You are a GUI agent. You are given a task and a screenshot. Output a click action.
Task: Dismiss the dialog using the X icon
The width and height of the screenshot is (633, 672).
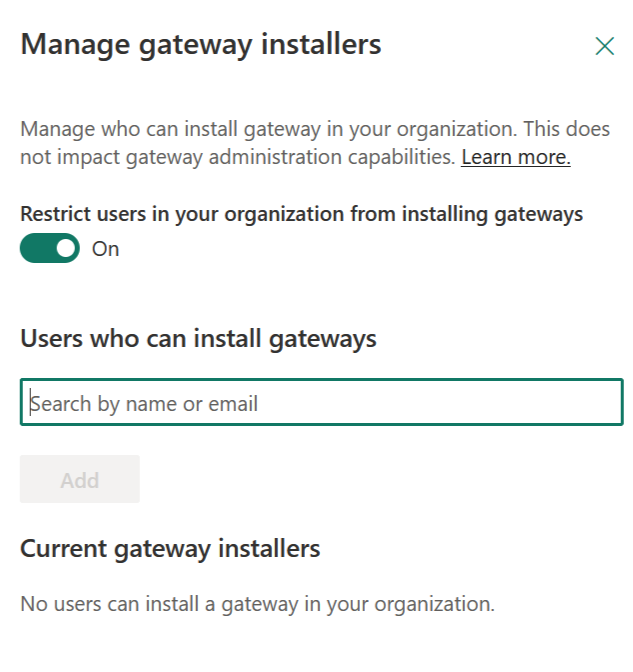tap(604, 46)
